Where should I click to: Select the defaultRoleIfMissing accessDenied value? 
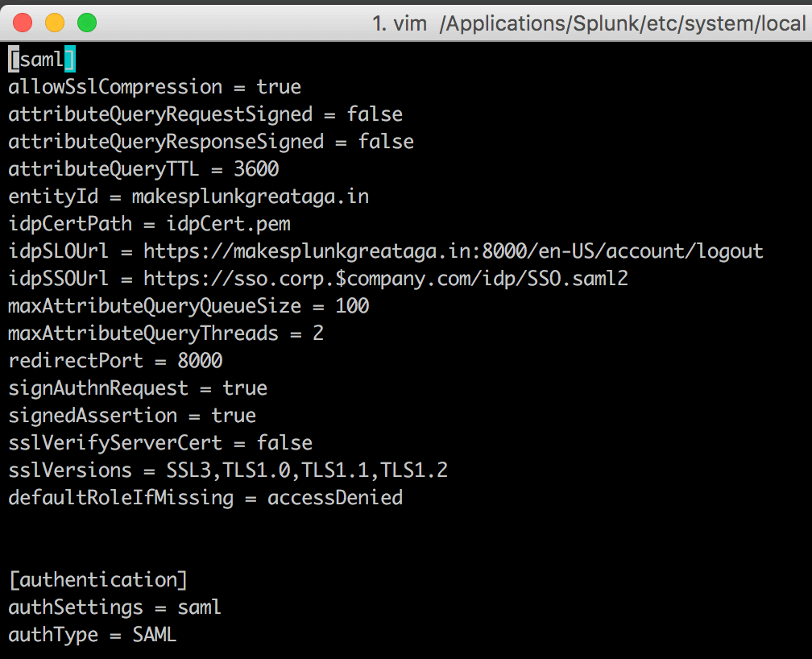pyautogui.click(x=334, y=497)
